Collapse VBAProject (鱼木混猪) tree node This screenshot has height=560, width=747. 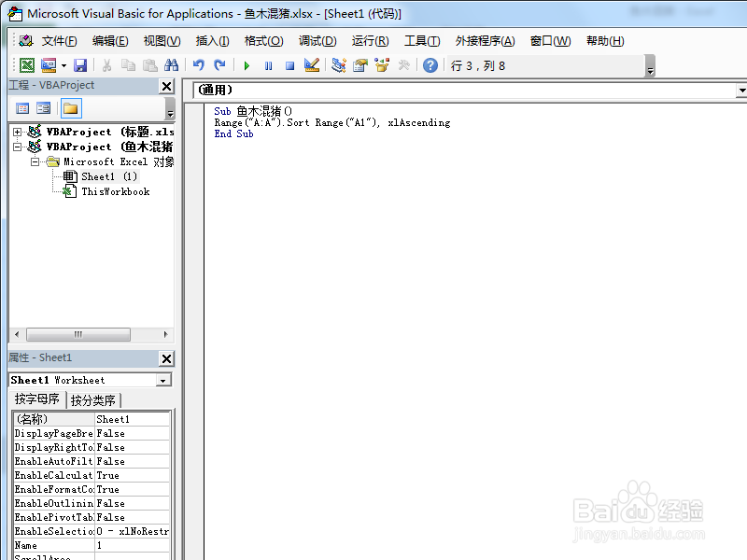point(17,147)
